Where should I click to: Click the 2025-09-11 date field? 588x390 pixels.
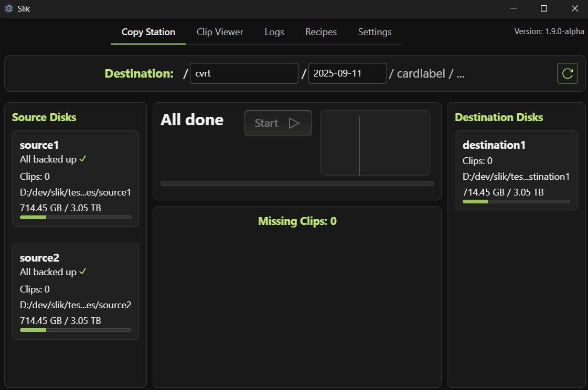point(347,73)
